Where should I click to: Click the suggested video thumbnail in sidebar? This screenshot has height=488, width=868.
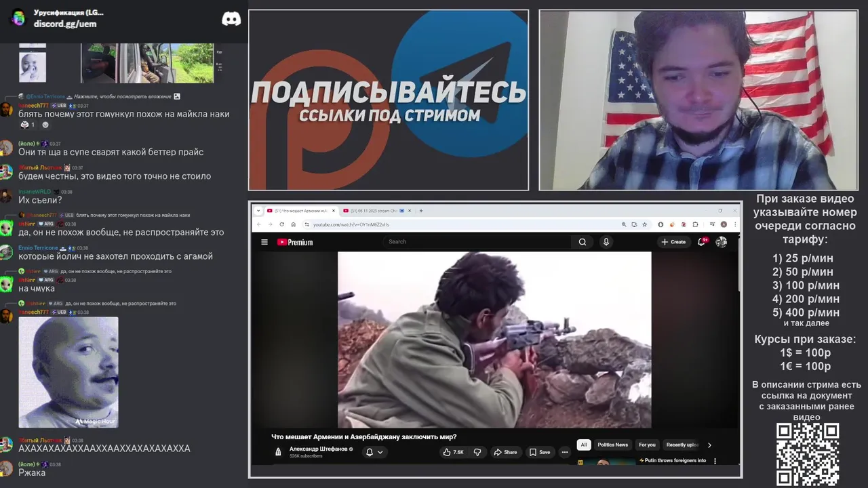tap(606, 462)
